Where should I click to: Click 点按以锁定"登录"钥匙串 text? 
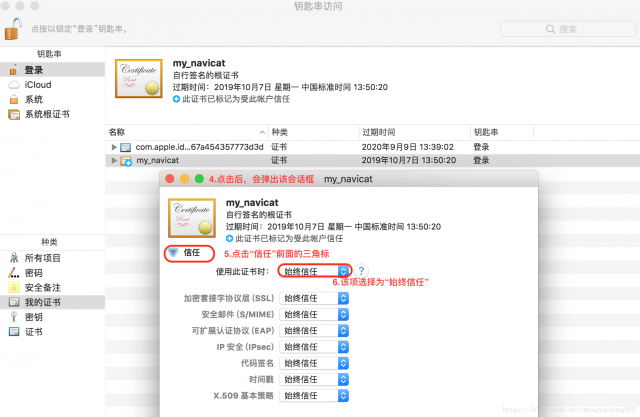79,29
